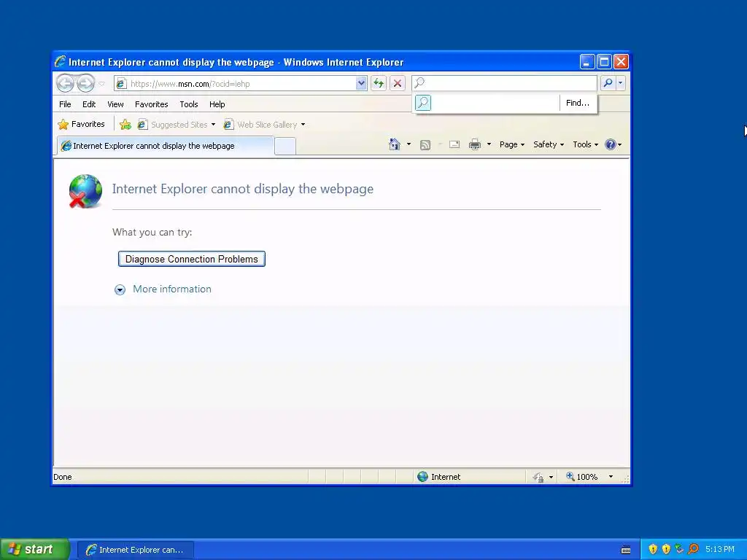Open the Tools command bar menu
The width and height of the screenshot is (747, 560).
(585, 144)
